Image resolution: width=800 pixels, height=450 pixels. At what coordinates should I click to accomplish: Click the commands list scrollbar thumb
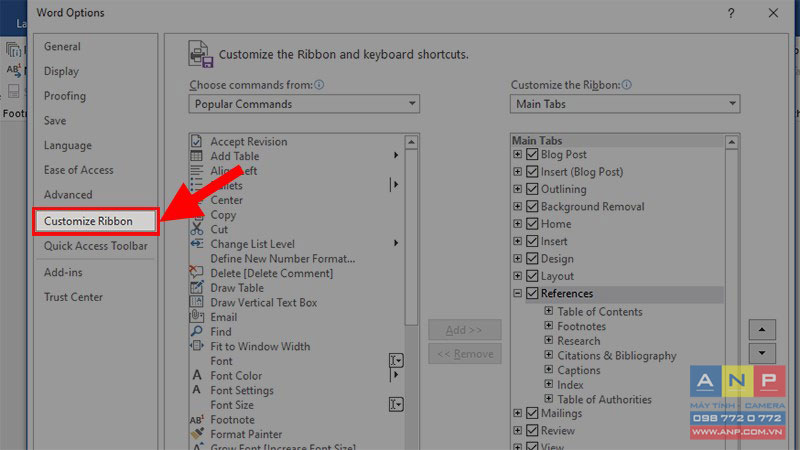click(x=411, y=237)
